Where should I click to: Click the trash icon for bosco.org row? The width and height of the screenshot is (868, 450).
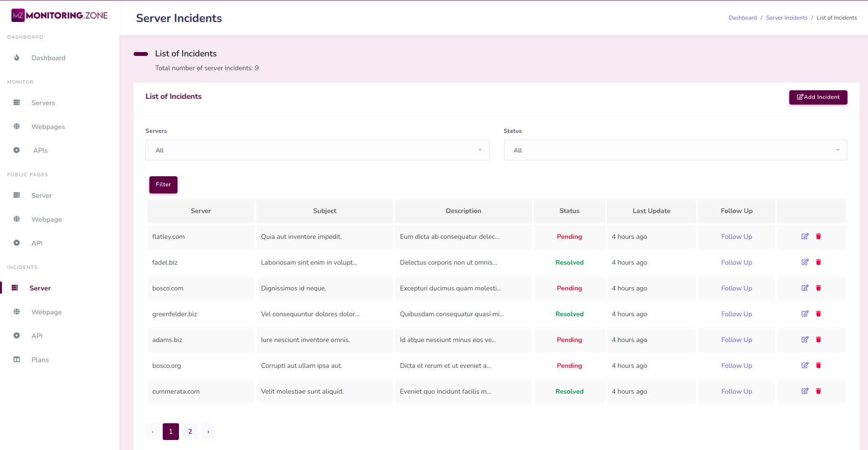818,365
